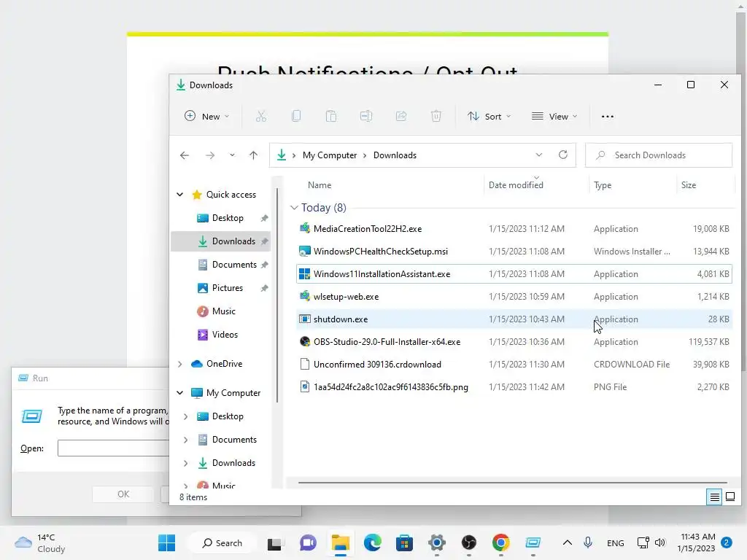Click the Cut scissors icon in toolbar
The width and height of the screenshot is (747, 560).
tap(261, 116)
